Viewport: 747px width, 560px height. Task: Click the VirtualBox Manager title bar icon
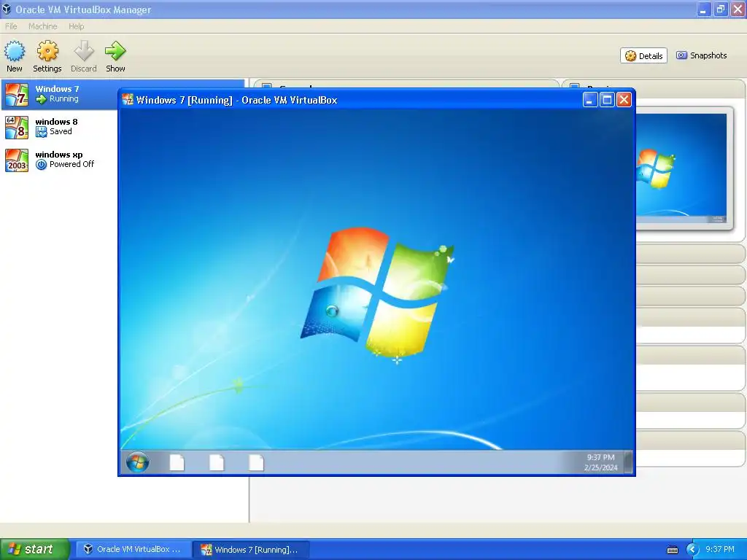7,9
